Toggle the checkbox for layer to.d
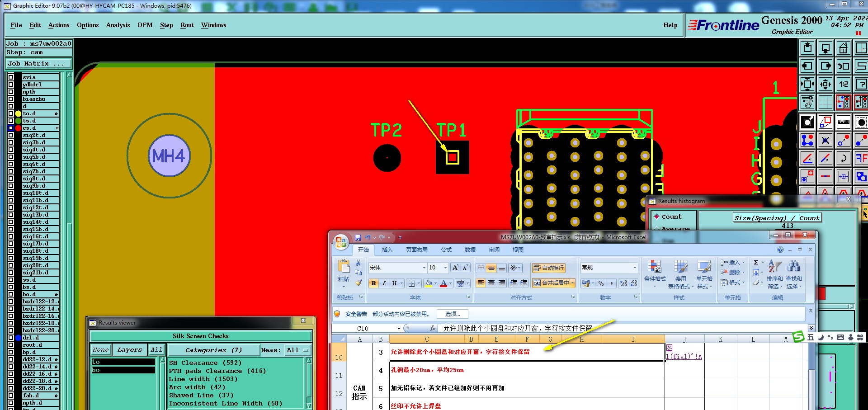 [11, 113]
